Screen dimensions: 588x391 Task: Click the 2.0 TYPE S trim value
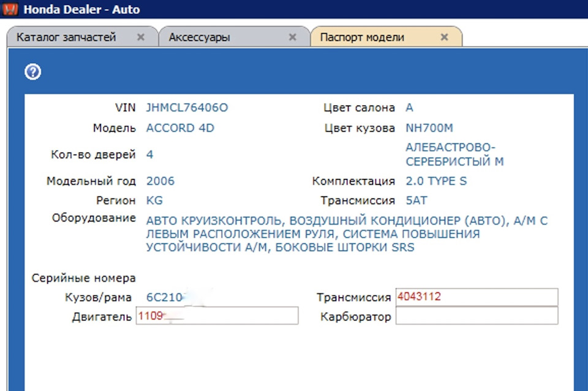pos(436,181)
